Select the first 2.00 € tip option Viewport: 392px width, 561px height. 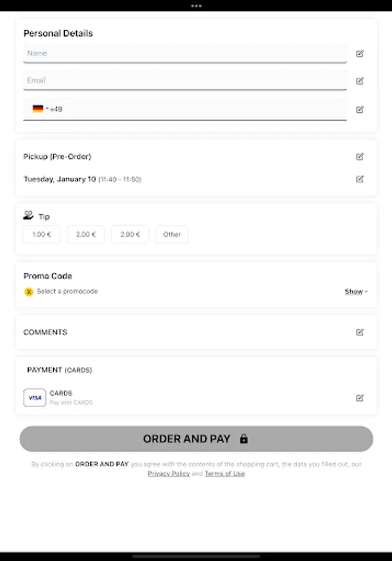click(x=86, y=234)
